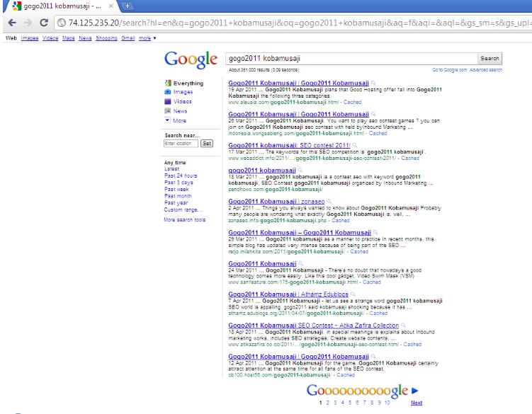
Task: Expand the More arrow in sidebar
Action: [x=167, y=120]
